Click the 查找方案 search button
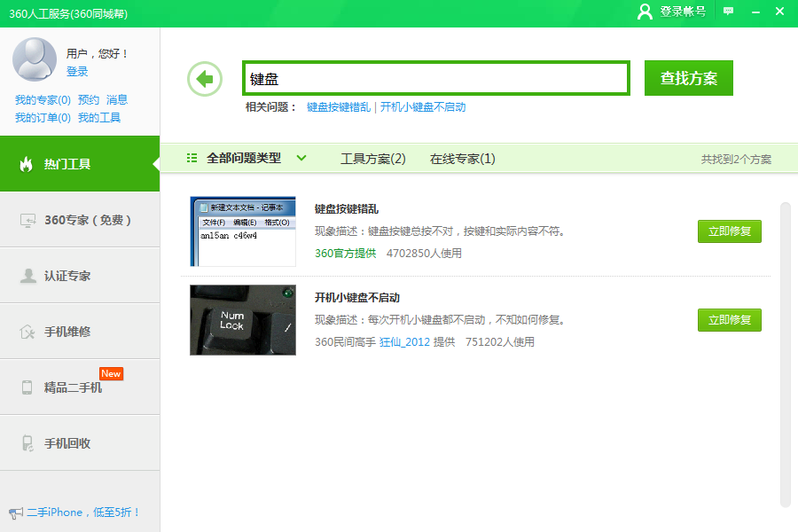 tap(688, 78)
